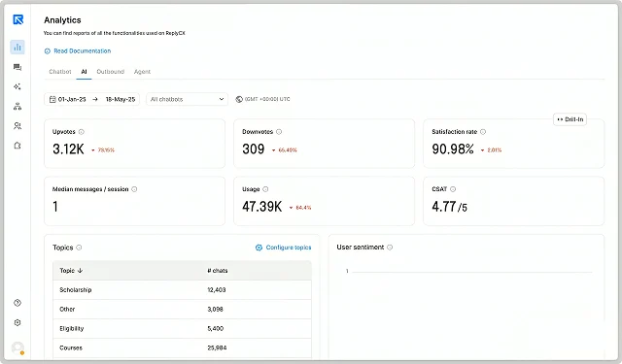Open the AI sparkle sidebar icon
This screenshot has width=622, height=364.
(17, 86)
